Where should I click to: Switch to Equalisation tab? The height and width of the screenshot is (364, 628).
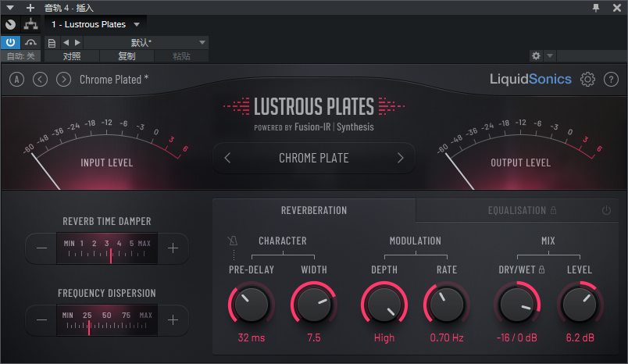click(516, 210)
